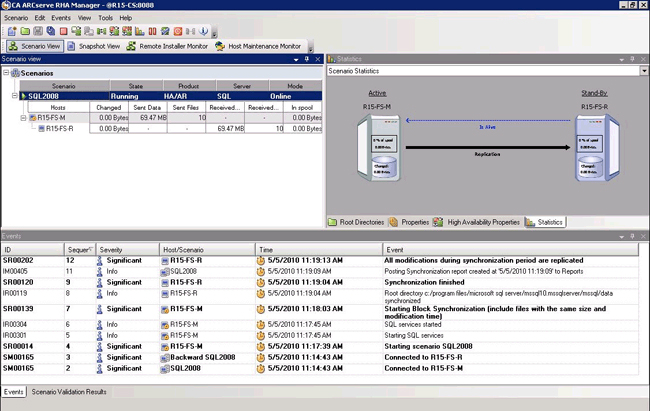
Task: Open Statistics panel dropdown arrow
Action: pyautogui.click(x=621, y=59)
